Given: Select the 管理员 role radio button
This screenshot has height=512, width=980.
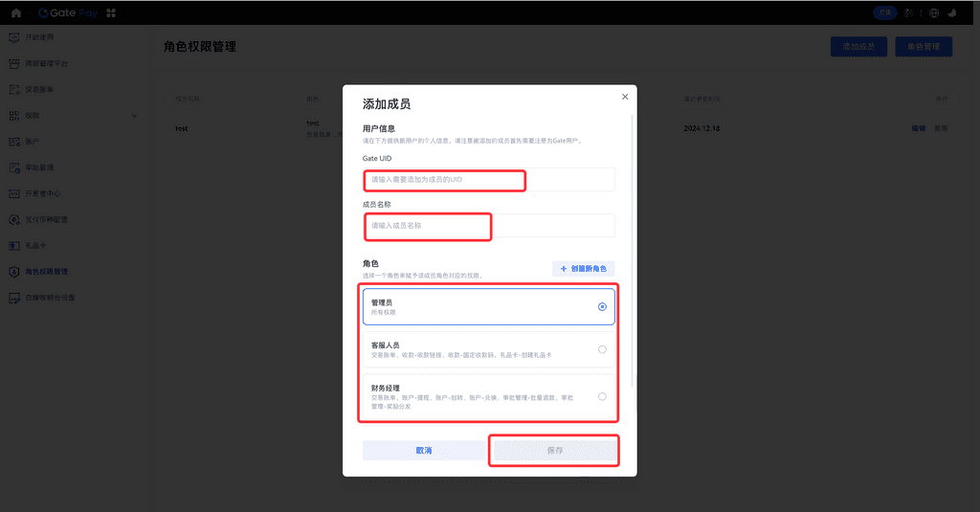Looking at the screenshot, I should (602, 307).
